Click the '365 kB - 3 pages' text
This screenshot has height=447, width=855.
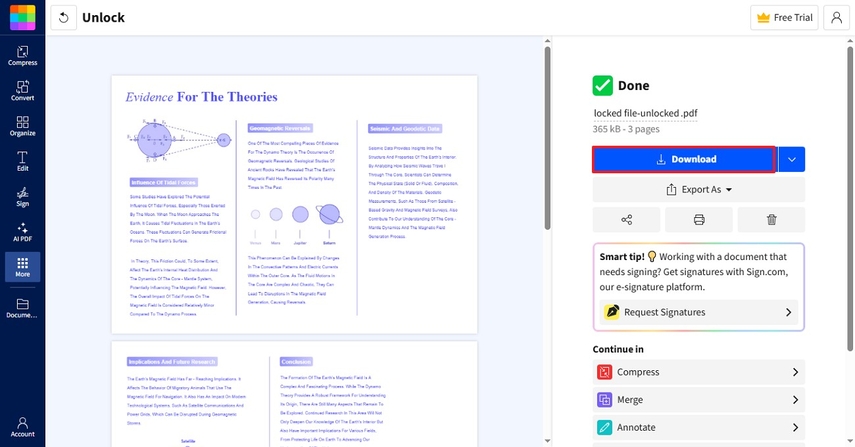(x=626, y=129)
